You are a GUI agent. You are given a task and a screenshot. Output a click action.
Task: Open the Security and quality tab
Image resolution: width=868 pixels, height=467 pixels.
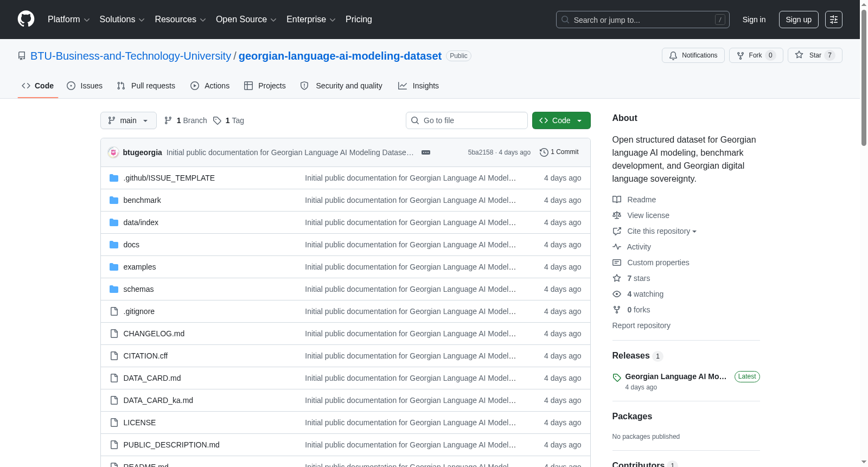(341, 86)
